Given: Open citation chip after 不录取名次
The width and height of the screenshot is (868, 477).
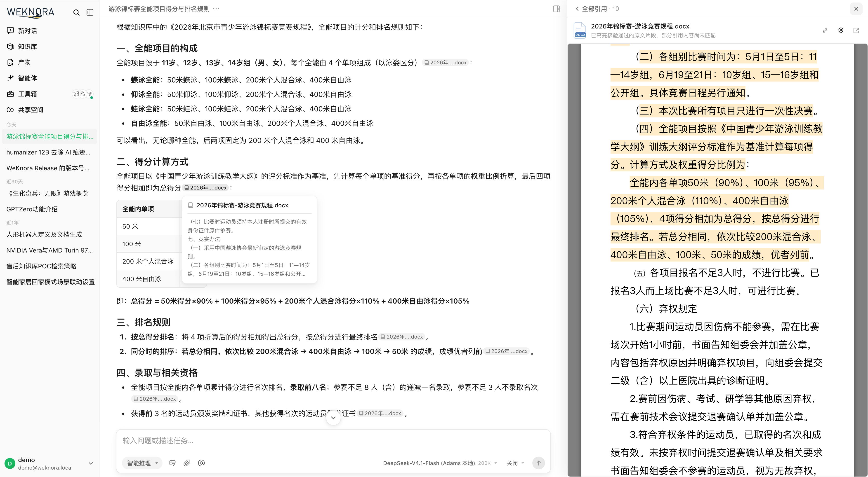Looking at the screenshot, I should coord(155,399).
